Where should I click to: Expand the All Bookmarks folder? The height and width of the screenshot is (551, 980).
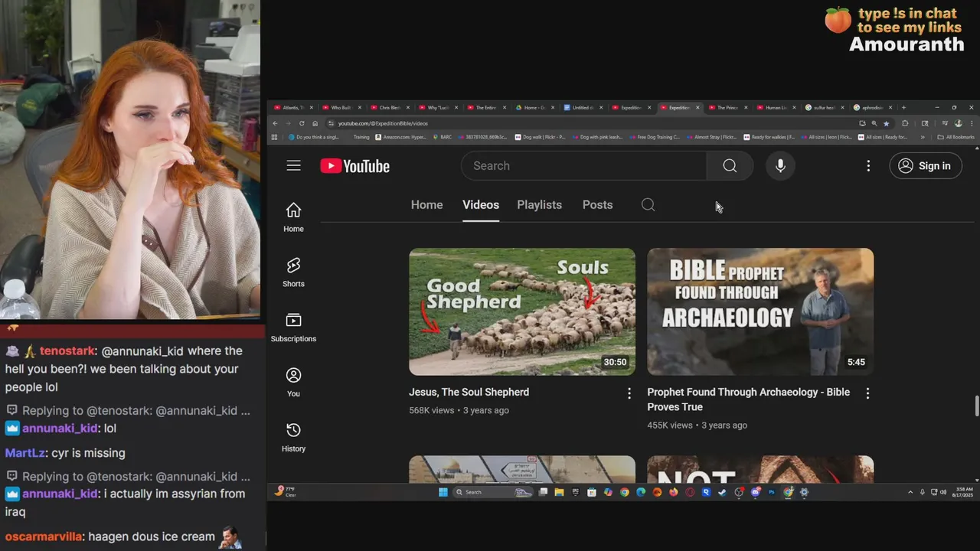pyautogui.click(x=956, y=137)
